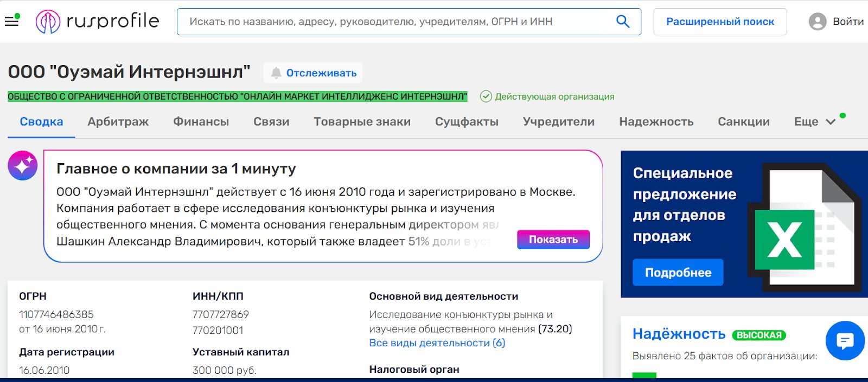Click Главное о компании за 1 минуту
Image resolution: width=868 pixels, height=382 pixels.
(x=176, y=169)
